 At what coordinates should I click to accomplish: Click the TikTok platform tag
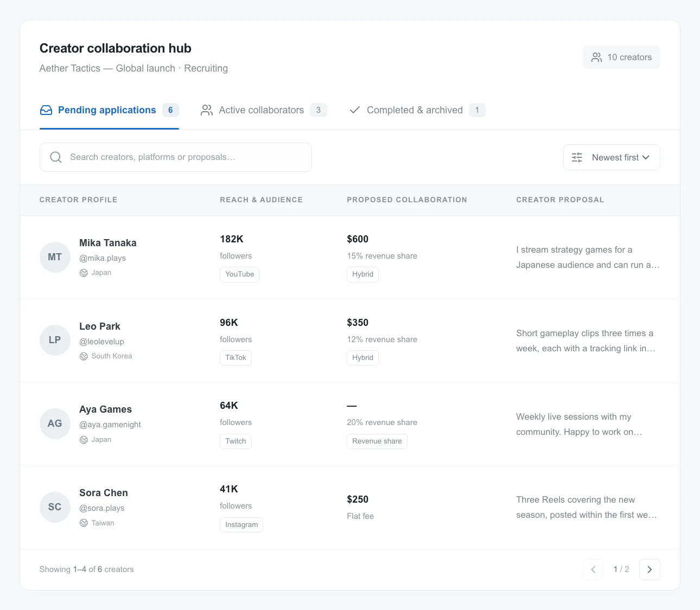click(x=236, y=358)
